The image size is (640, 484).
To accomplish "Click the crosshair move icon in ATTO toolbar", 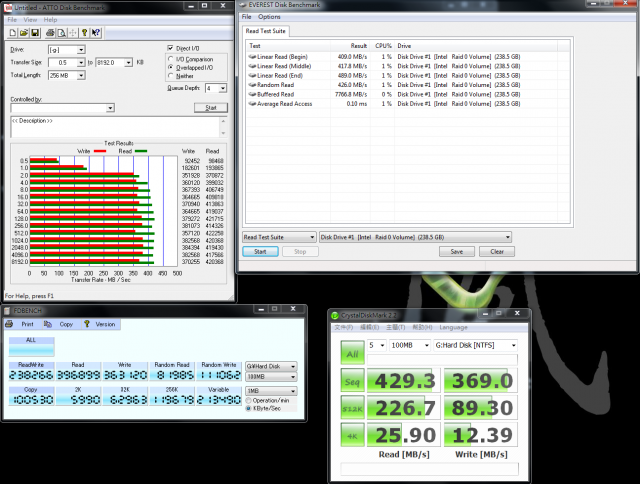I will (x=73, y=33).
